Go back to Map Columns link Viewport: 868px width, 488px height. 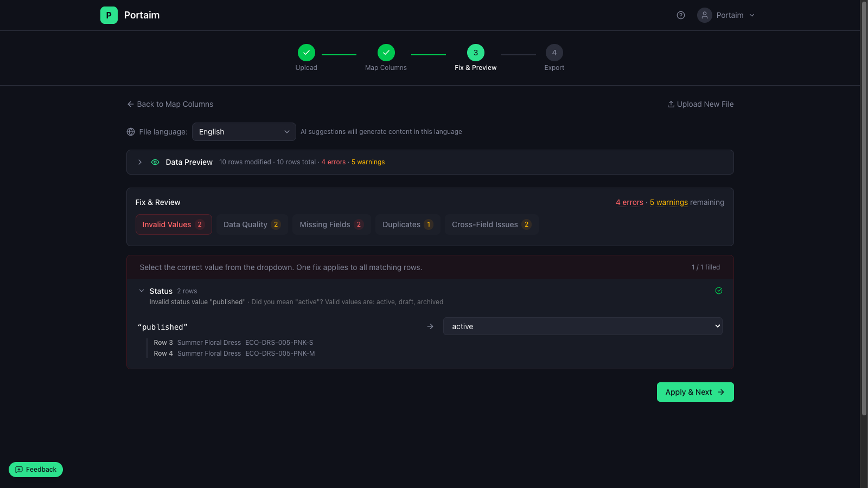pos(170,104)
